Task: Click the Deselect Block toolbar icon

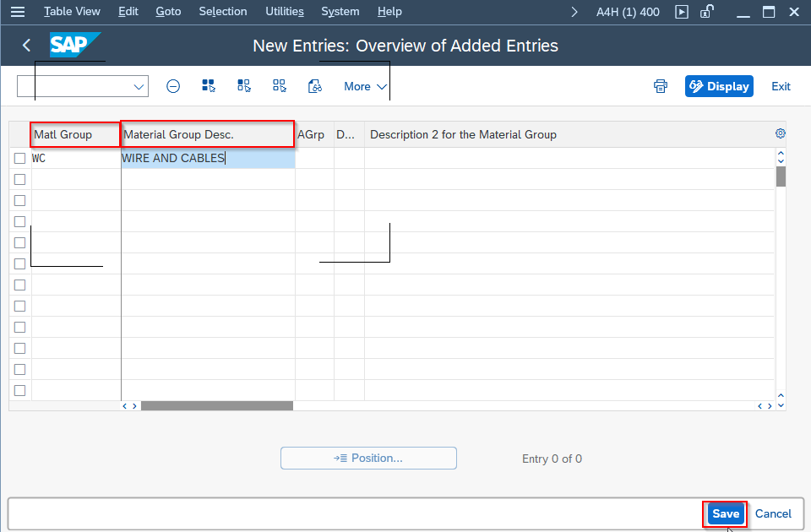Action: [280, 85]
